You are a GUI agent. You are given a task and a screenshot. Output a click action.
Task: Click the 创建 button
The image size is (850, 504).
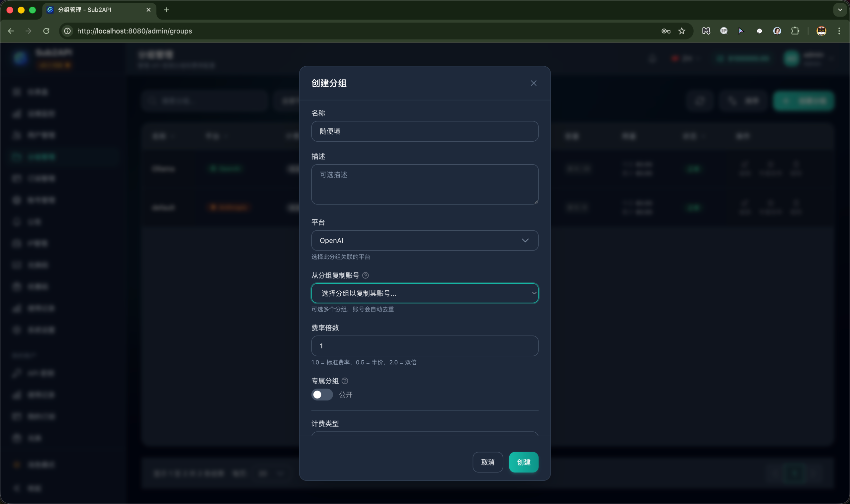point(523,462)
